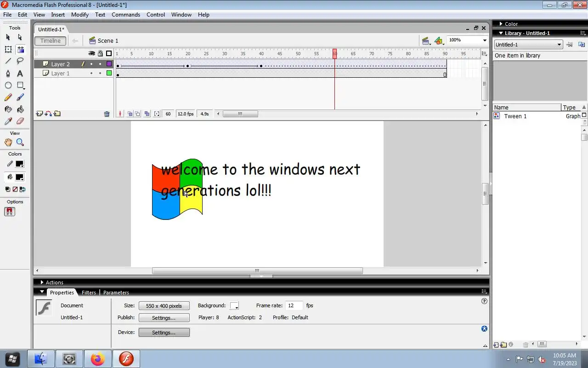Click the Black and White colors icon

[7, 189]
